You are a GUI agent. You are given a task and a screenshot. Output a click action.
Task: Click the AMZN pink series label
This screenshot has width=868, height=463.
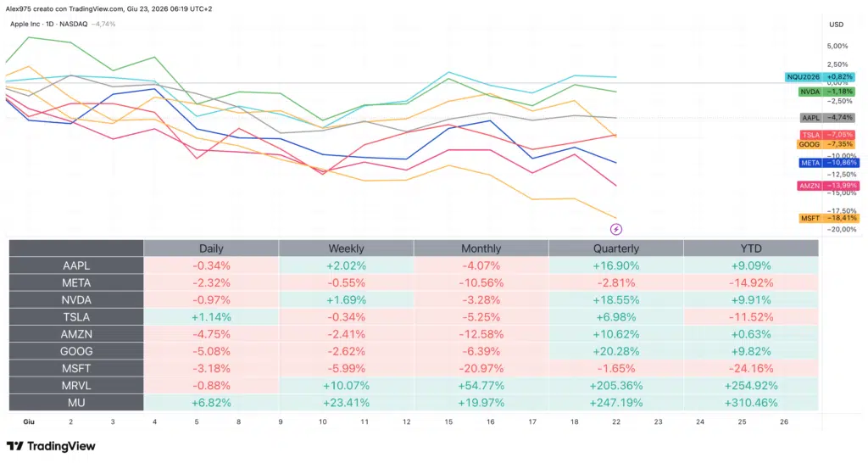(x=828, y=186)
